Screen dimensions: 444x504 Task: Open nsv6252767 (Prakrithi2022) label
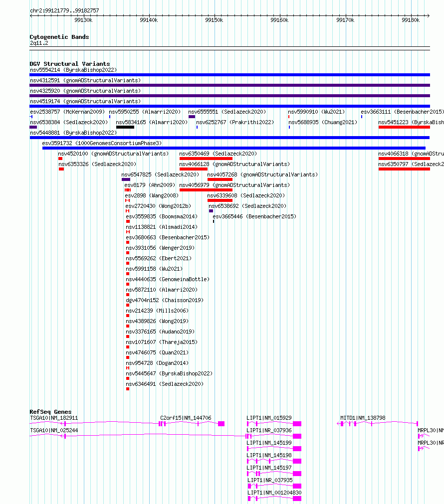click(235, 122)
